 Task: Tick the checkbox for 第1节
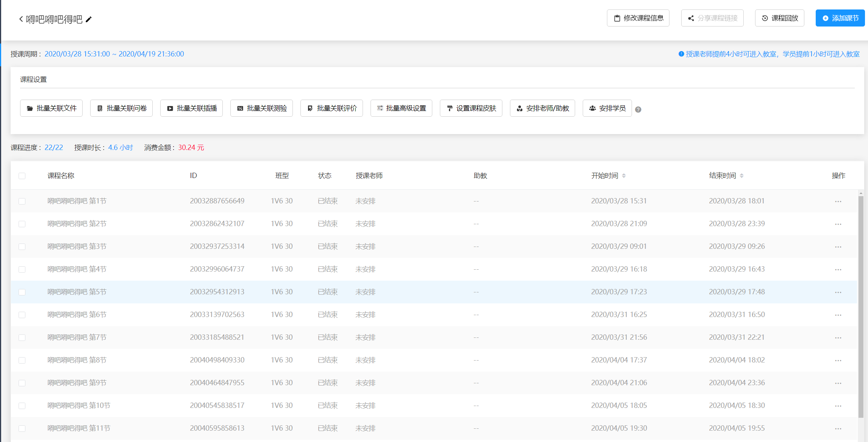tap(22, 201)
